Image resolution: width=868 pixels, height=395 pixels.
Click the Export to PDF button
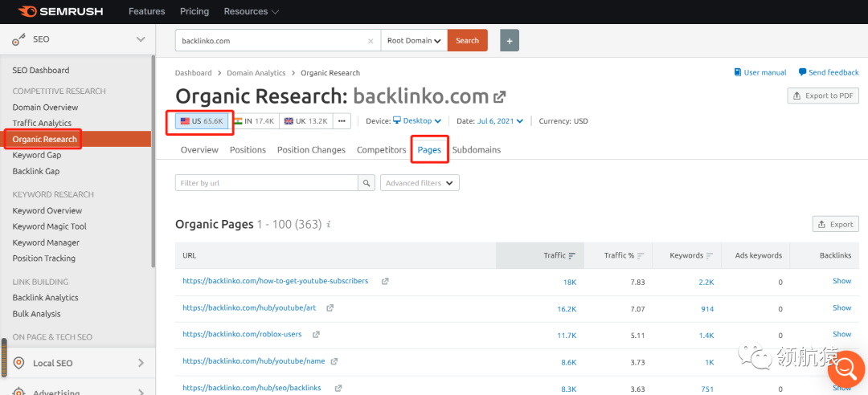pos(823,96)
